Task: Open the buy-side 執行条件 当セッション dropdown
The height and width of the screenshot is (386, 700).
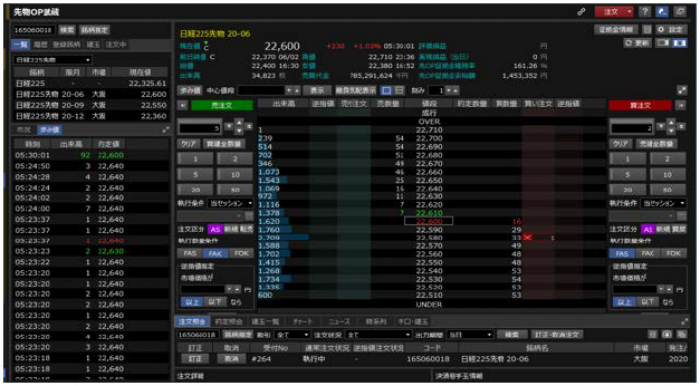Action: pos(663,203)
